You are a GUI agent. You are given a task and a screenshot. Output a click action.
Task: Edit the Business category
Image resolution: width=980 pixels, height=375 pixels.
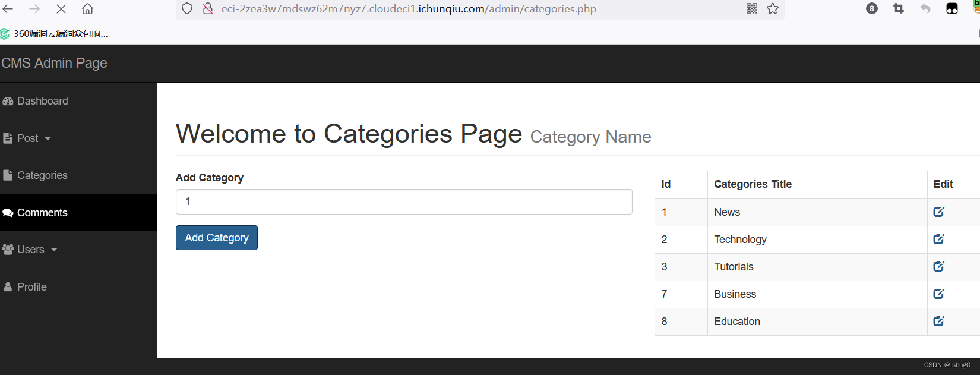(938, 294)
